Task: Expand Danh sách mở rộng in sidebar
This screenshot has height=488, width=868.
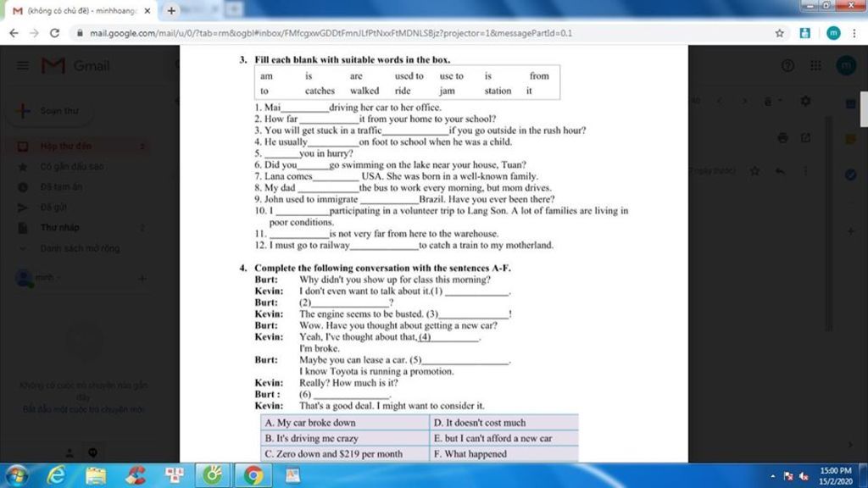Action: click(x=80, y=248)
